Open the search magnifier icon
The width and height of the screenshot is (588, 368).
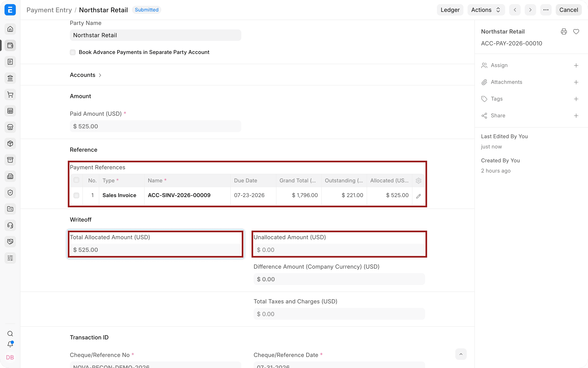point(10,333)
